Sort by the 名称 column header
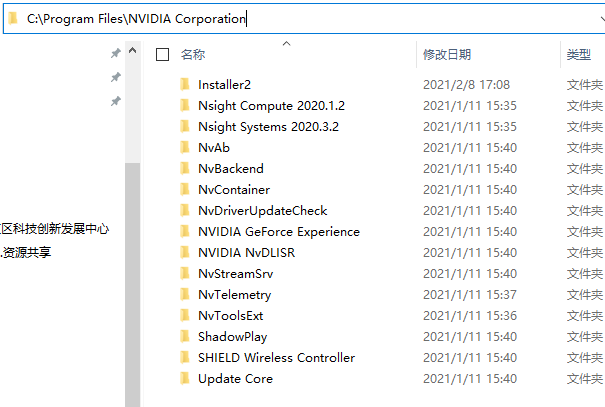This screenshot has width=605, height=407. click(193, 54)
